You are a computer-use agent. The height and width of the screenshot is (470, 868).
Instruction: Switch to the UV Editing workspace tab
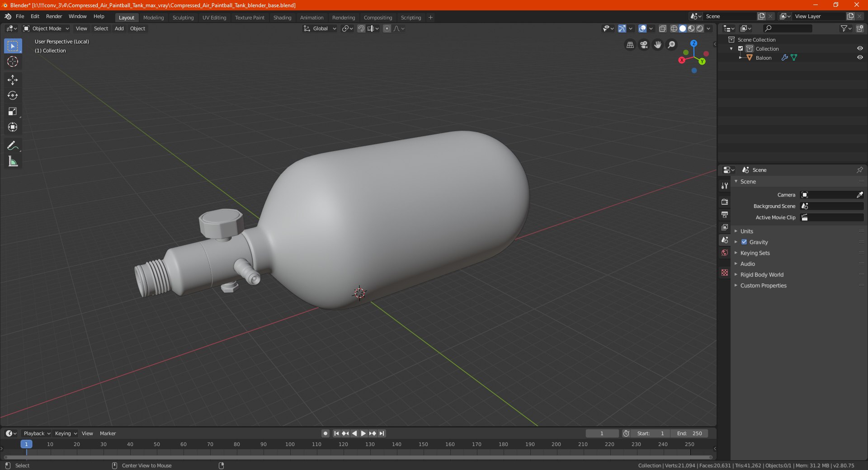(214, 18)
